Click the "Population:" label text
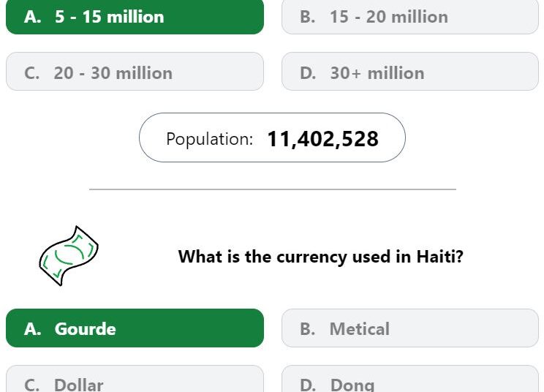Image resolution: width=544 pixels, height=392 pixels. click(209, 139)
